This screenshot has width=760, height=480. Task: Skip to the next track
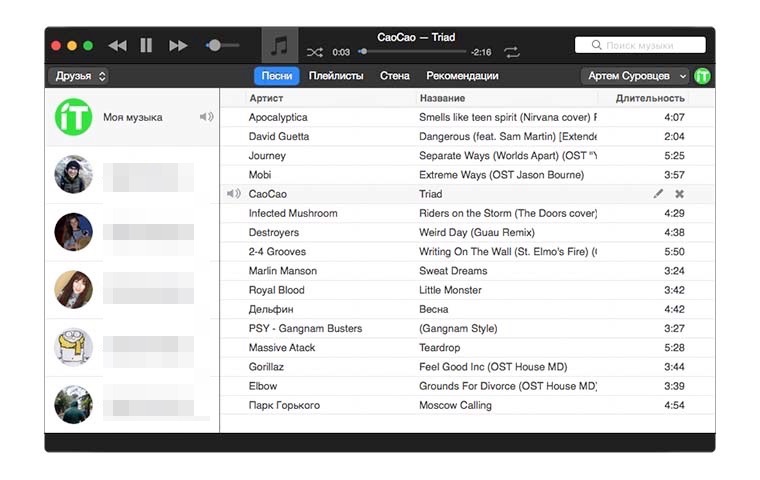pos(178,45)
